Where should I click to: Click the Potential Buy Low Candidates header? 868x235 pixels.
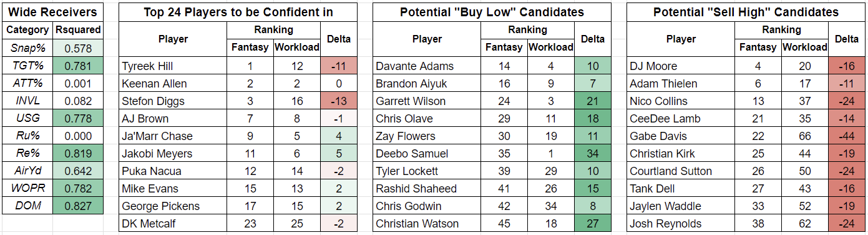pyautogui.click(x=492, y=12)
